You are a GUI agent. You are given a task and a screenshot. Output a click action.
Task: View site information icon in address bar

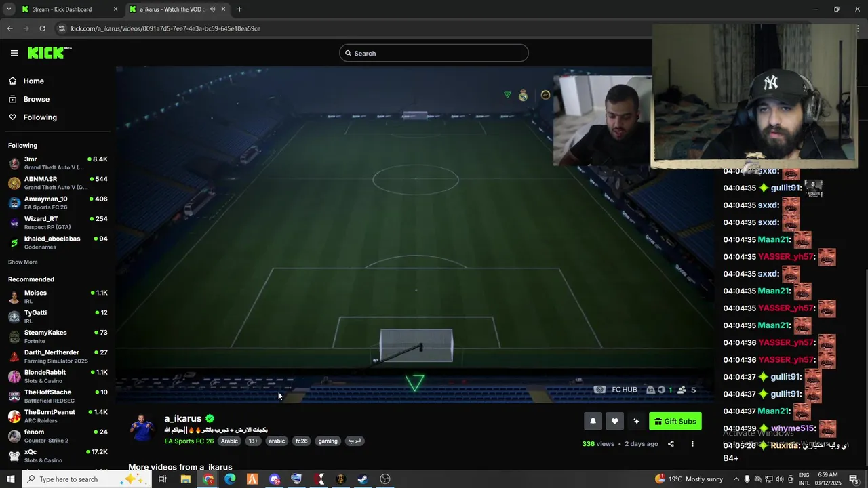pos(62,28)
